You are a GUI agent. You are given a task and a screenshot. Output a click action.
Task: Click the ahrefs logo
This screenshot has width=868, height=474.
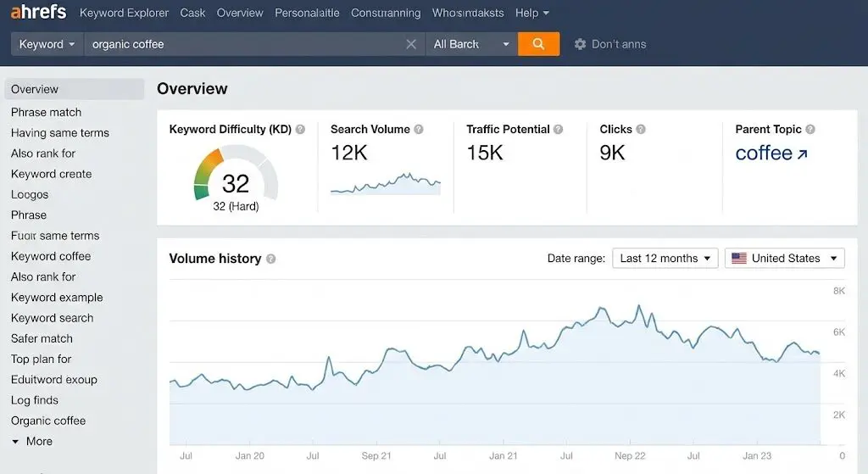click(38, 13)
